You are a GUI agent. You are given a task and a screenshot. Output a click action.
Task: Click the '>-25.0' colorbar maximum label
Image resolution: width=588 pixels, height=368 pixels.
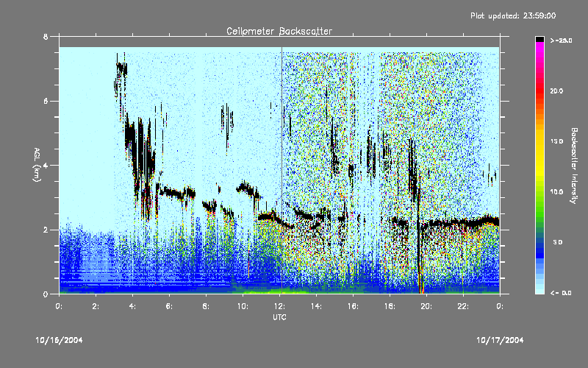pos(561,40)
